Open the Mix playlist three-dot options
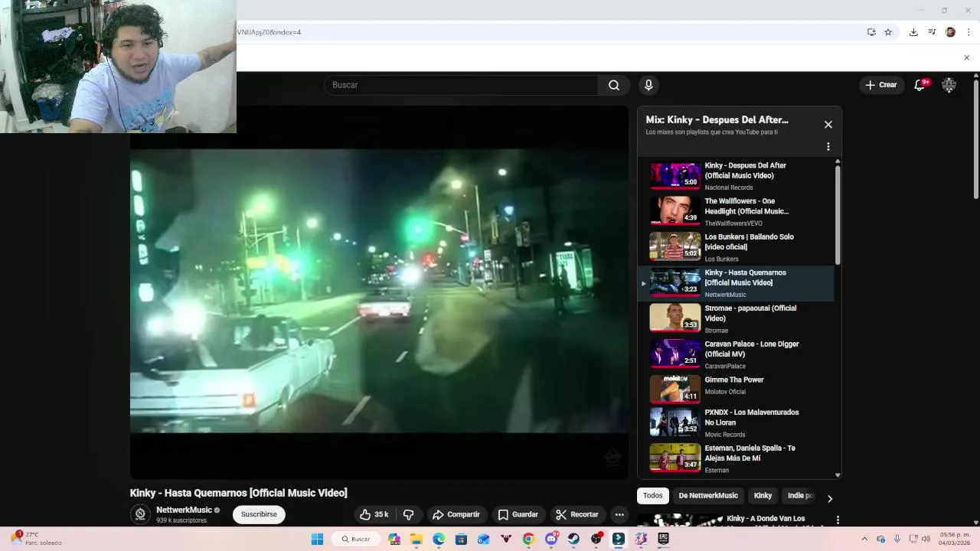This screenshot has width=980, height=551. [x=828, y=146]
